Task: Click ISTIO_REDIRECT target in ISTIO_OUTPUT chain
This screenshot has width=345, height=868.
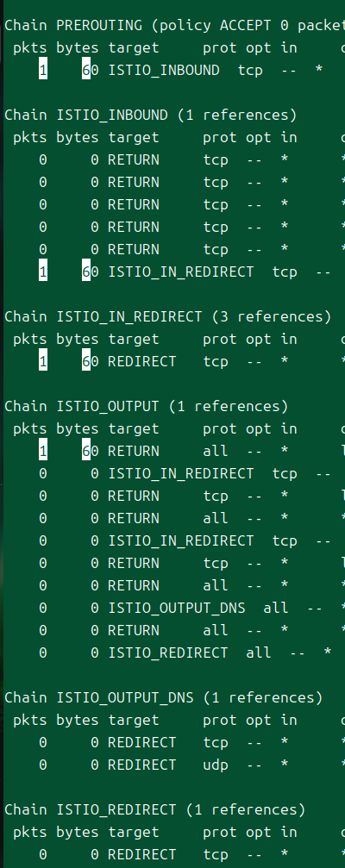Action: (168, 653)
